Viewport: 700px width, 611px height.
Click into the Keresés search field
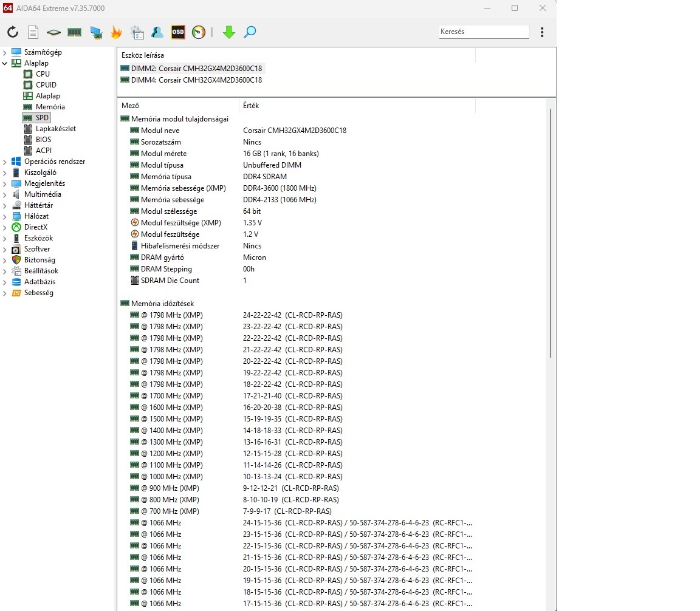pyautogui.click(x=484, y=32)
